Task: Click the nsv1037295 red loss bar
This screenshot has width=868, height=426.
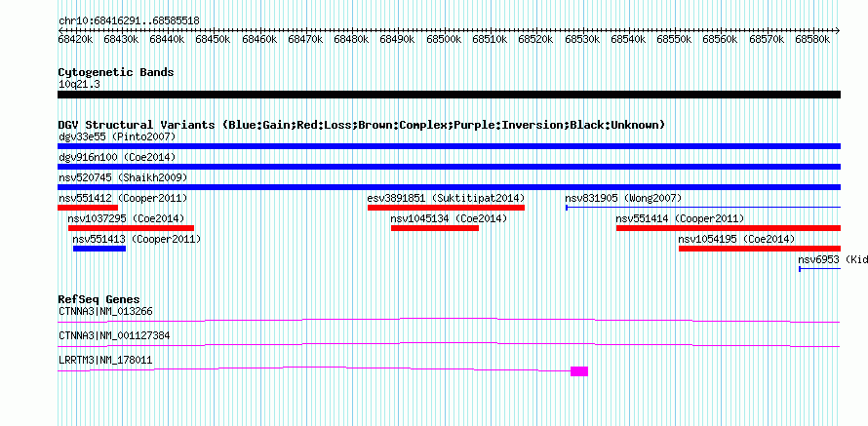Action: click(132, 228)
